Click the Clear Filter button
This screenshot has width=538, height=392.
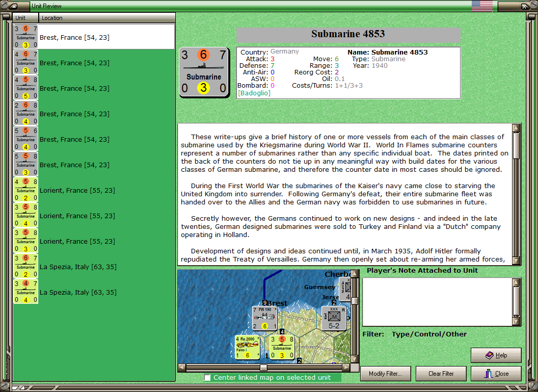point(441,374)
